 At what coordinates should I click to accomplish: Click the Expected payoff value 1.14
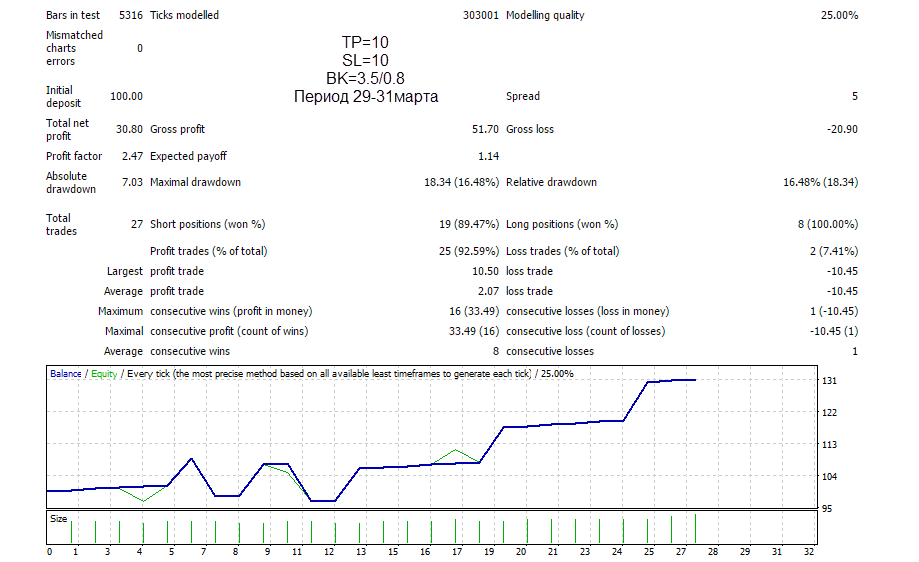pos(488,156)
